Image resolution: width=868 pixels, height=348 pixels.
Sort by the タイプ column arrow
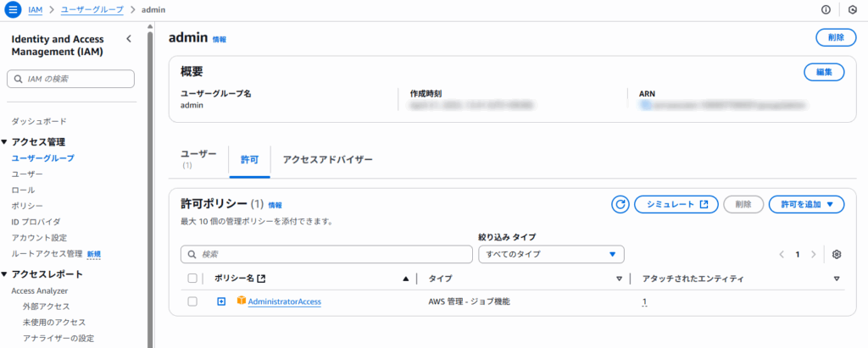coord(620,279)
